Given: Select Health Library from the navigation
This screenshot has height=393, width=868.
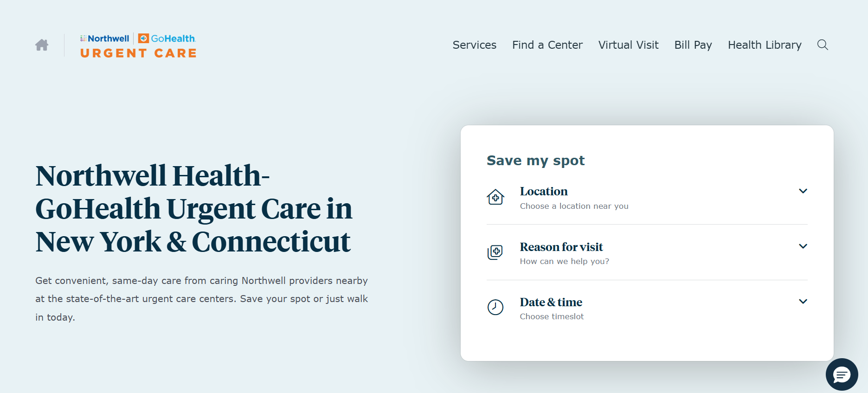Looking at the screenshot, I should point(765,45).
